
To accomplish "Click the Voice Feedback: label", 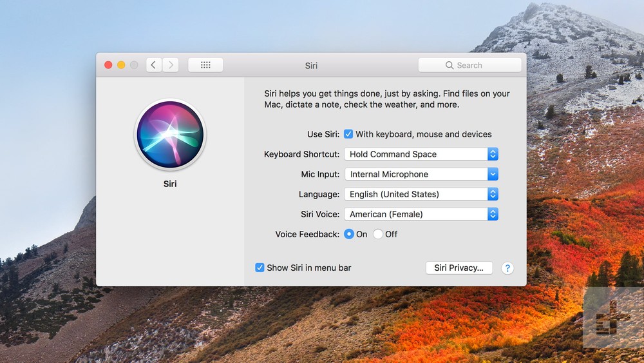I will [307, 234].
